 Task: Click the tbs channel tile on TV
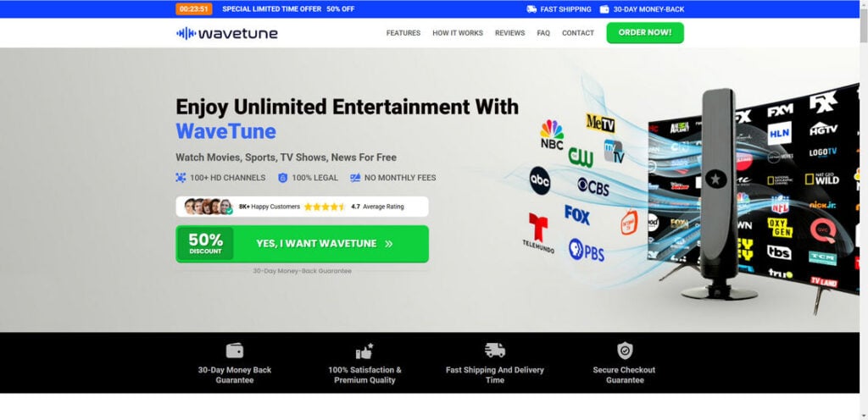779,252
